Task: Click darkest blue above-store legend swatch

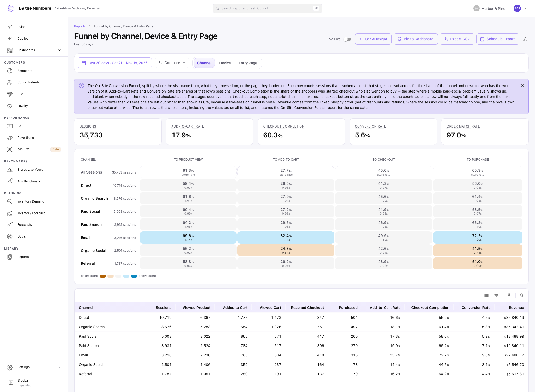Action: (134, 276)
